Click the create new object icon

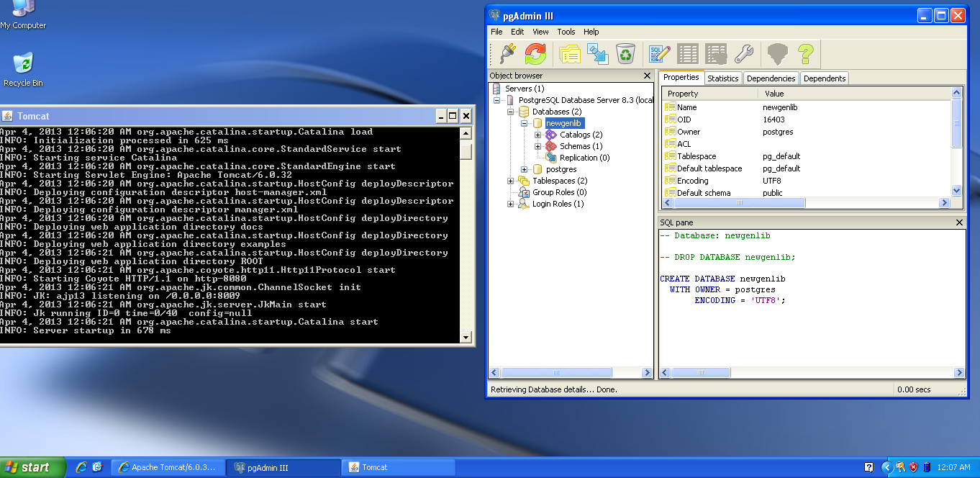pyautogui.click(x=598, y=54)
